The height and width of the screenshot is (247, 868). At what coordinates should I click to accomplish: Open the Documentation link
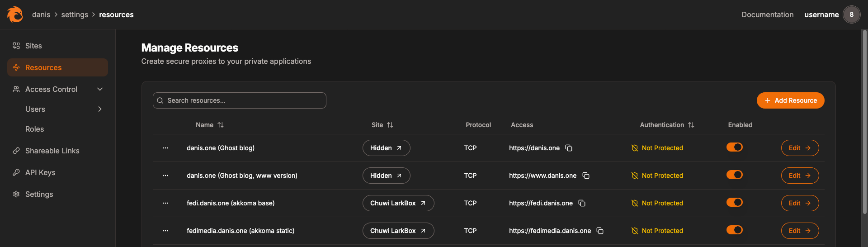[767, 14]
